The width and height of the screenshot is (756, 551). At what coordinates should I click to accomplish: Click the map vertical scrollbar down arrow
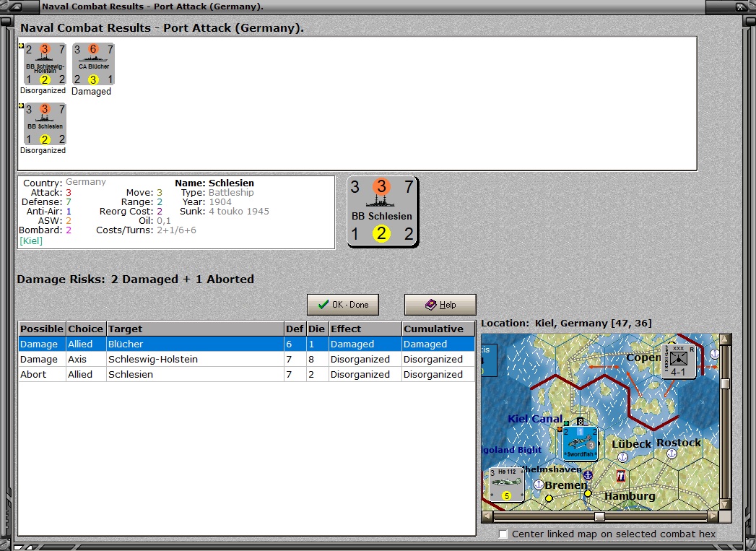[x=725, y=504]
